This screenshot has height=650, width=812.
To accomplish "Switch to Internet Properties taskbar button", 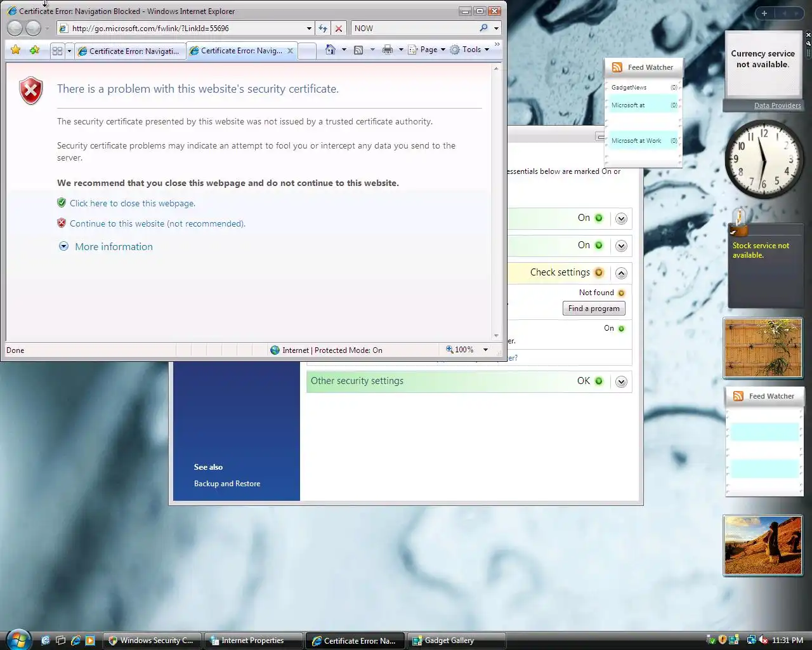I will [x=254, y=640].
